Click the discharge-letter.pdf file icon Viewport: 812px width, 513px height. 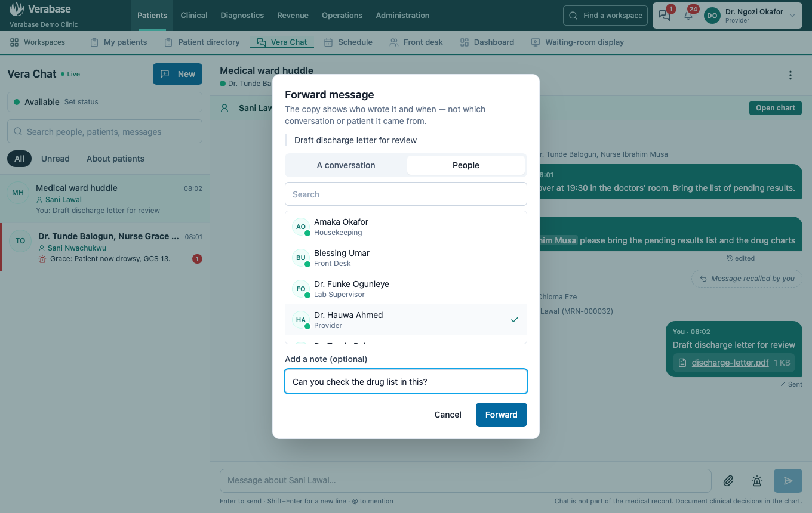[683, 363]
